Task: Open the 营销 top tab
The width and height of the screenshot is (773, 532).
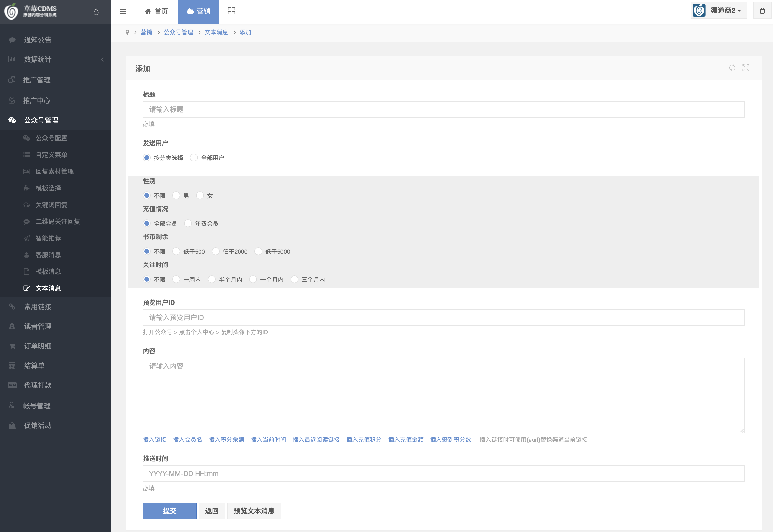Action: tap(198, 11)
